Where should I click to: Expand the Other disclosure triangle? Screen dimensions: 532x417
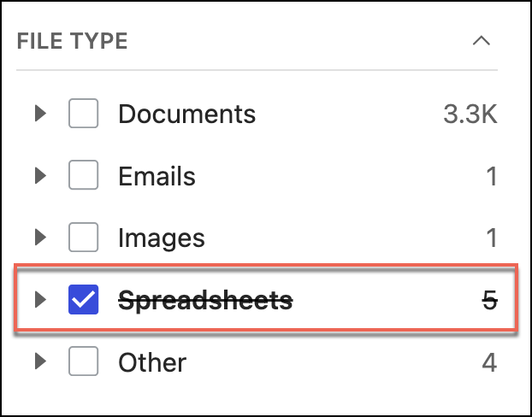coord(39,361)
